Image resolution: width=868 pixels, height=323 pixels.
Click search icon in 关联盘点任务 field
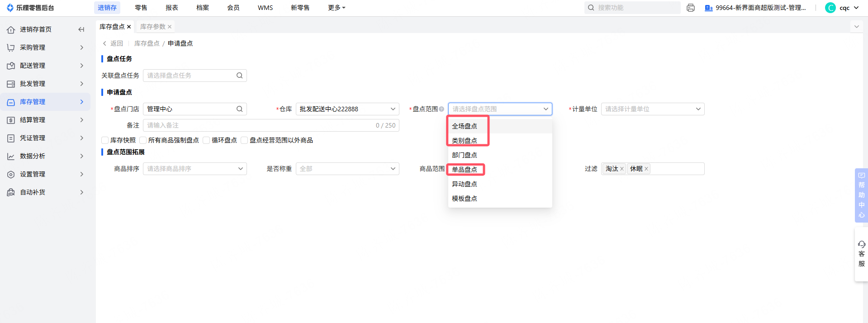coord(239,76)
